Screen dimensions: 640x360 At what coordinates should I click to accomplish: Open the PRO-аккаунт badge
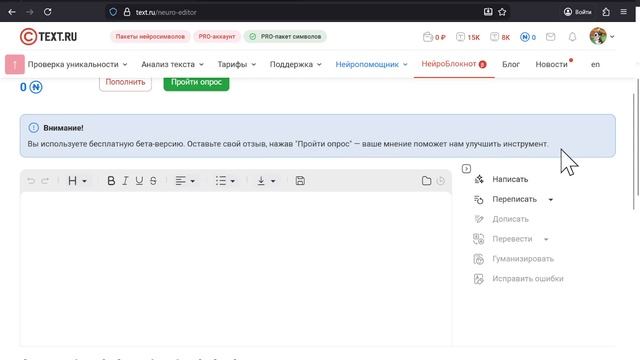217,37
